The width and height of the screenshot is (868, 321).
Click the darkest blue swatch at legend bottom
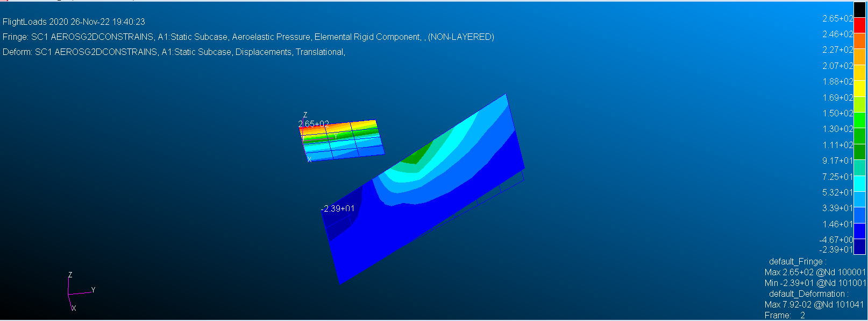[x=860, y=246]
